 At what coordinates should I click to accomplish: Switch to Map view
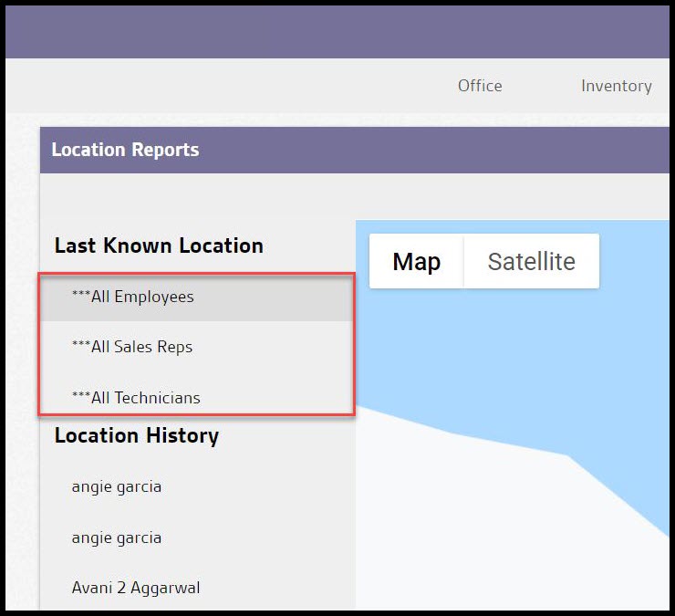coord(416,262)
